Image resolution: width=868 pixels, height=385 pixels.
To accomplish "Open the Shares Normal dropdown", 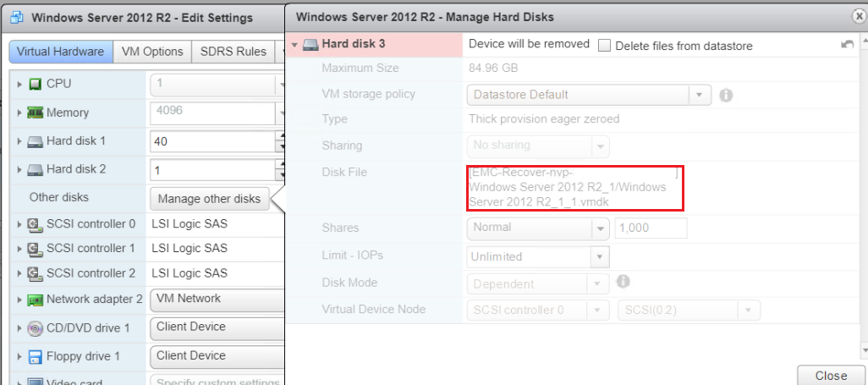I will click(x=600, y=228).
